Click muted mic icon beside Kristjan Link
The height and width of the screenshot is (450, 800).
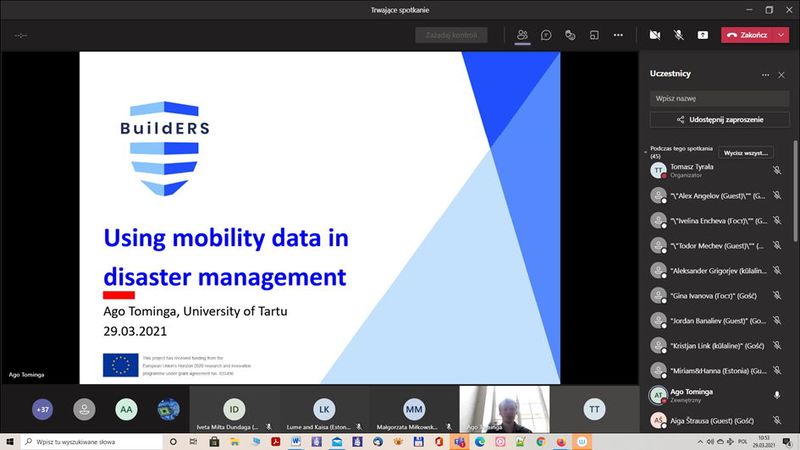pos(777,345)
